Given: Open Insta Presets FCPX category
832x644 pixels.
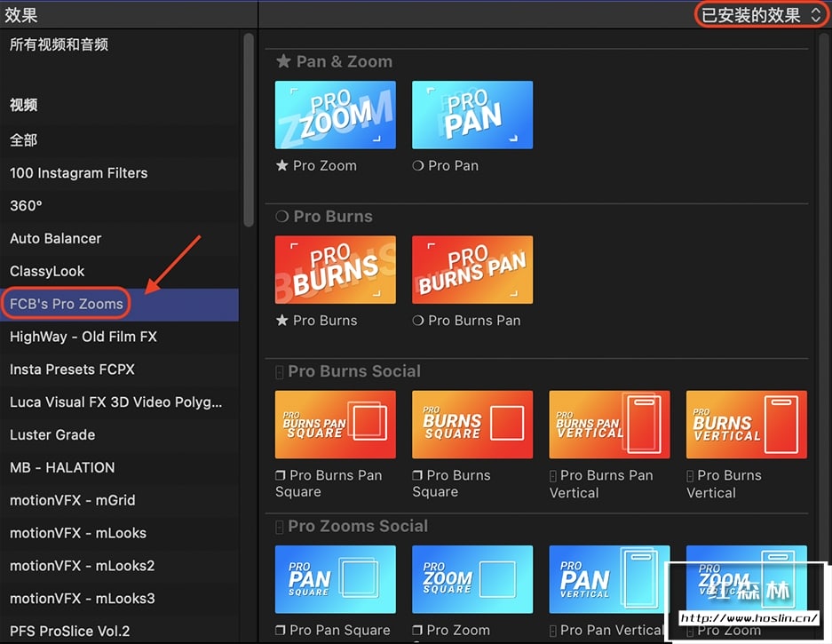Looking at the screenshot, I should pos(119,370).
